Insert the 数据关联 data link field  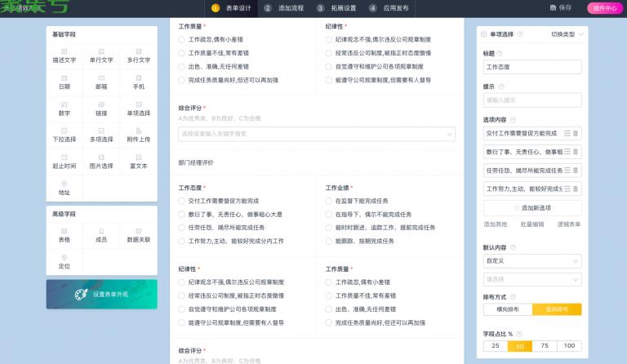(x=138, y=235)
